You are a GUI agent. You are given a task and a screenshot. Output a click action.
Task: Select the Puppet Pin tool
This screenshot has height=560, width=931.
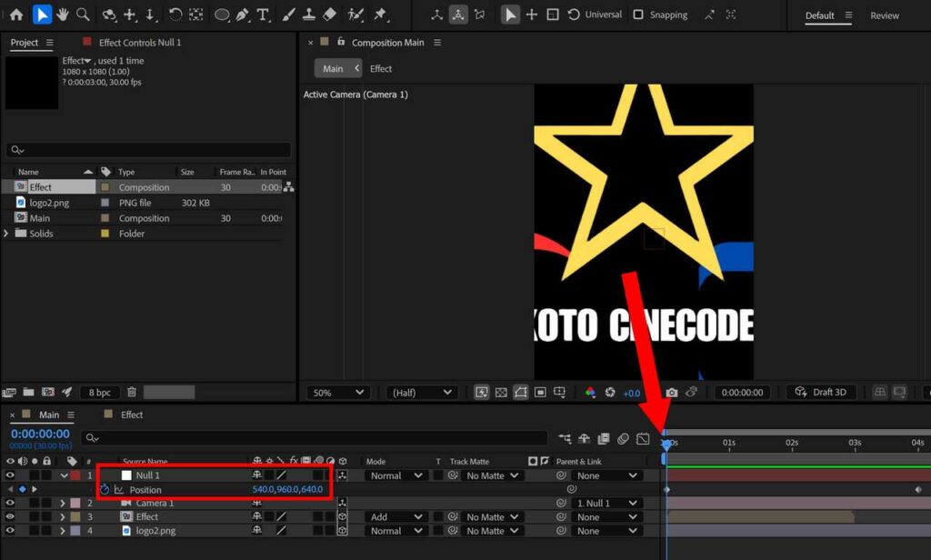tap(380, 15)
